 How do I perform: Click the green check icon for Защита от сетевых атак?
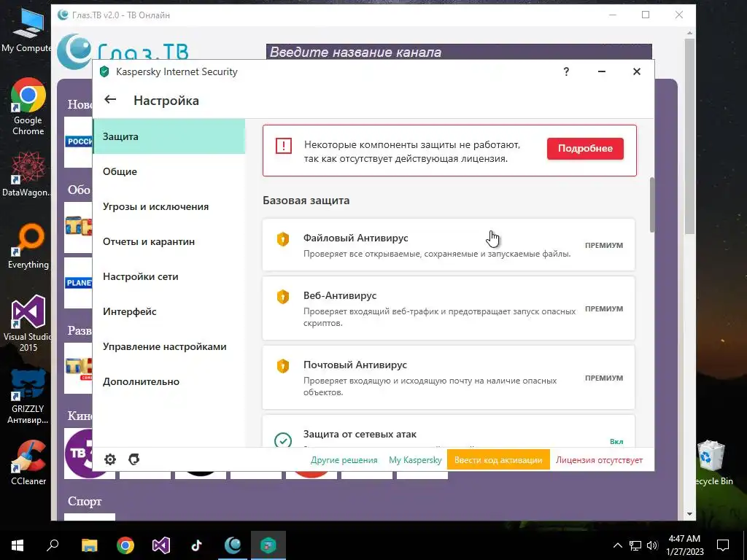pos(283,440)
